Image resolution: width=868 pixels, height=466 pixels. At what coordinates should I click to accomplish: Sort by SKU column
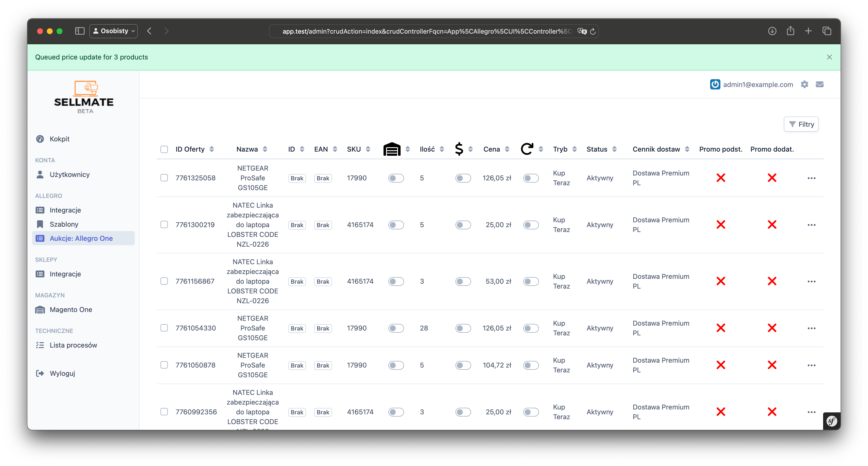pyautogui.click(x=359, y=149)
